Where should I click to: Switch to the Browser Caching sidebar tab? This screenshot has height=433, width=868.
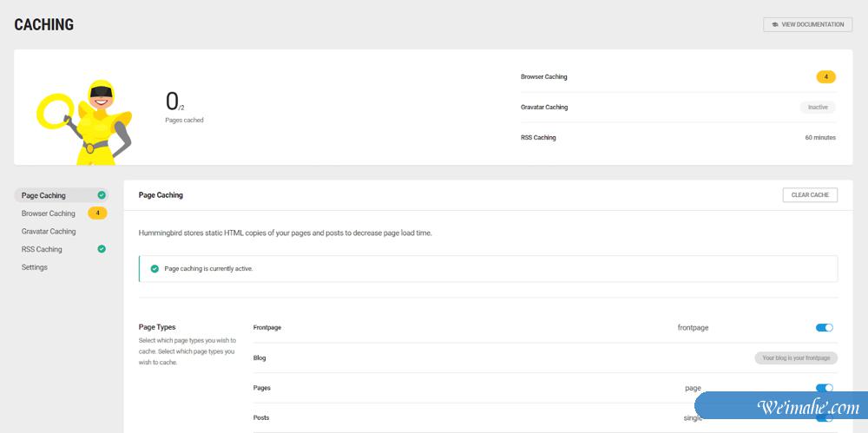click(x=49, y=213)
